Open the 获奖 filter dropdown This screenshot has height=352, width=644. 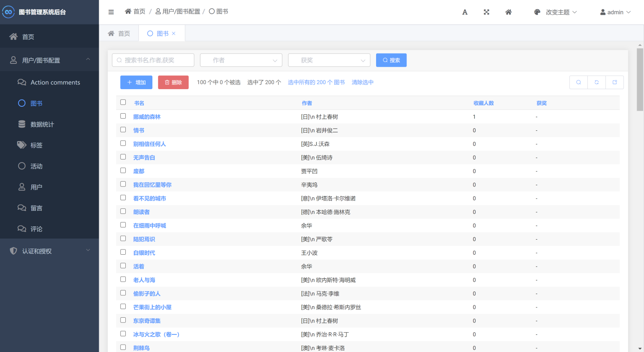point(329,60)
